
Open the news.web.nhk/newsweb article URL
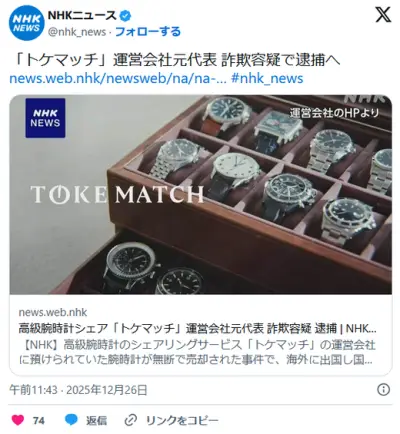[x=118, y=78]
